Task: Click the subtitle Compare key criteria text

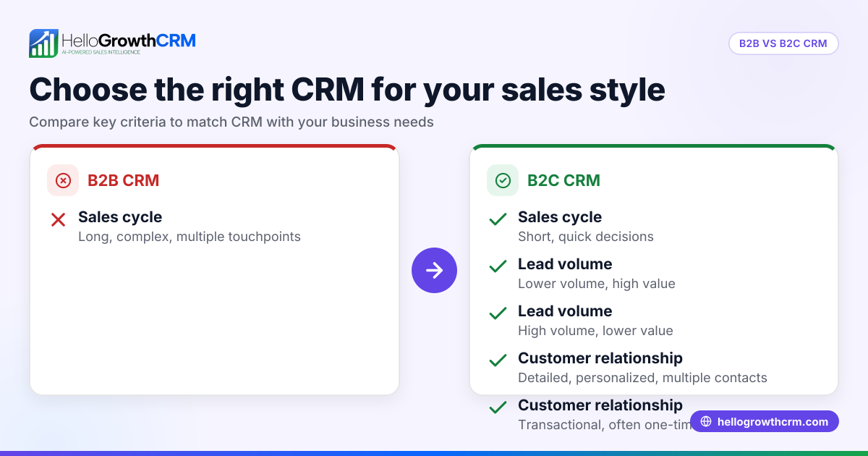Action: click(x=231, y=122)
